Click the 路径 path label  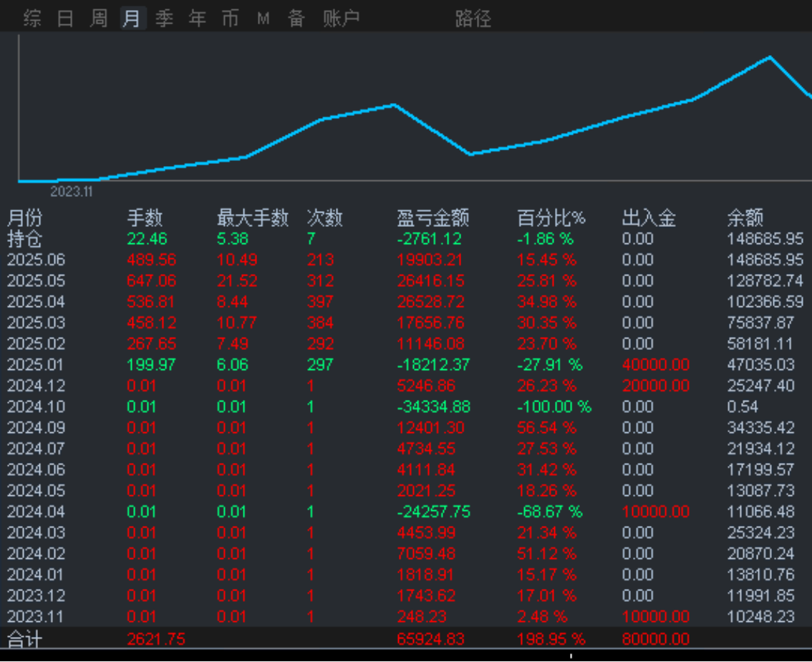(473, 19)
